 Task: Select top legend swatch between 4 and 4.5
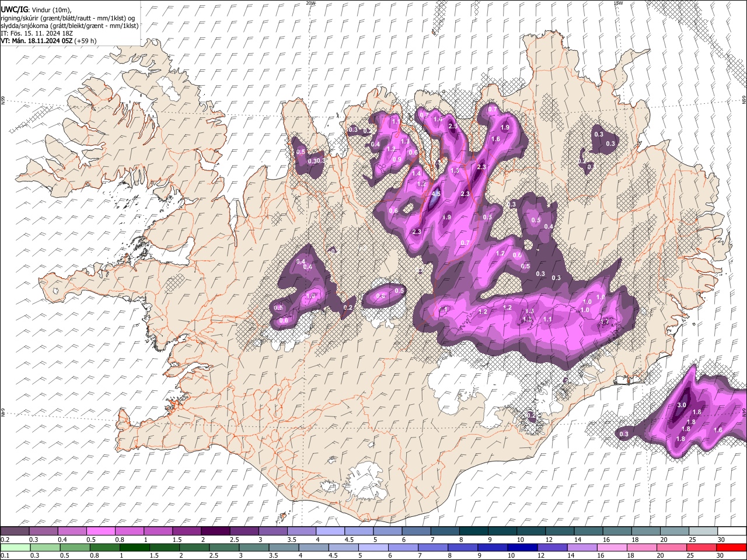(x=330, y=531)
